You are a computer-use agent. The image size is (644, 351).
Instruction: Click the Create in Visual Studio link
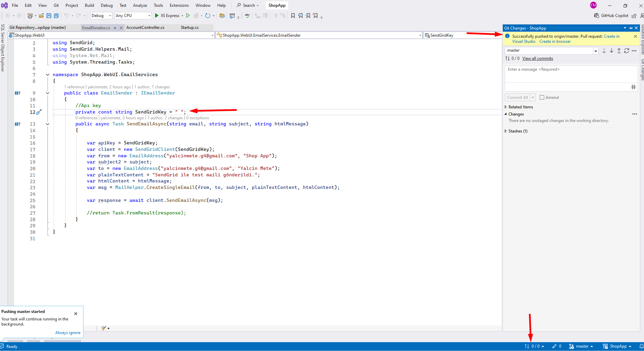[x=566, y=39]
